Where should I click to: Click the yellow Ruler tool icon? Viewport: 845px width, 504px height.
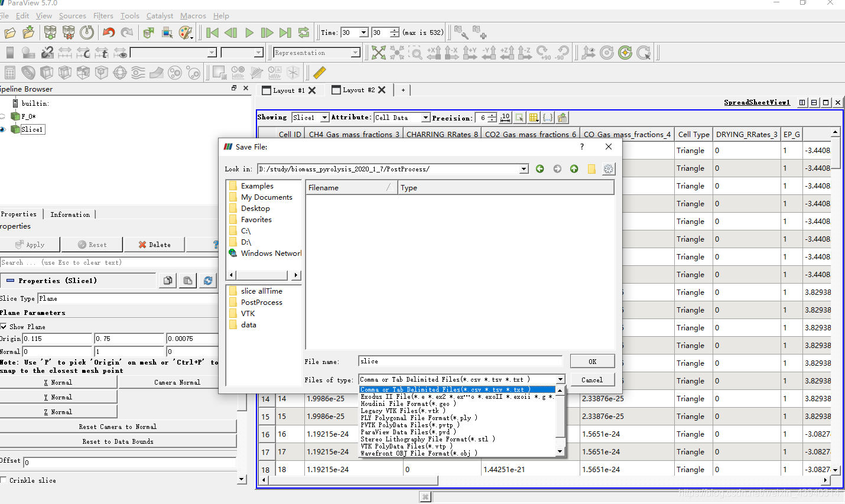pyautogui.click(x=320, y=73)
